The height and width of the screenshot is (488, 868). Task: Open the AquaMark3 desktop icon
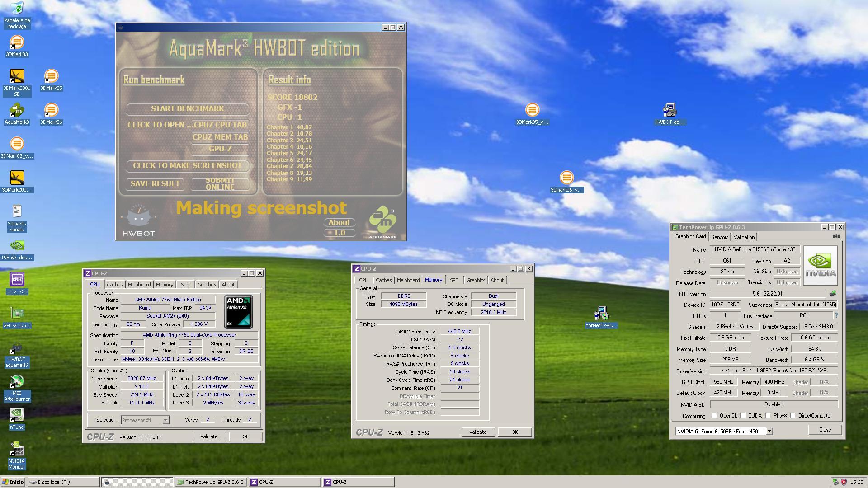tap(17, 114)
